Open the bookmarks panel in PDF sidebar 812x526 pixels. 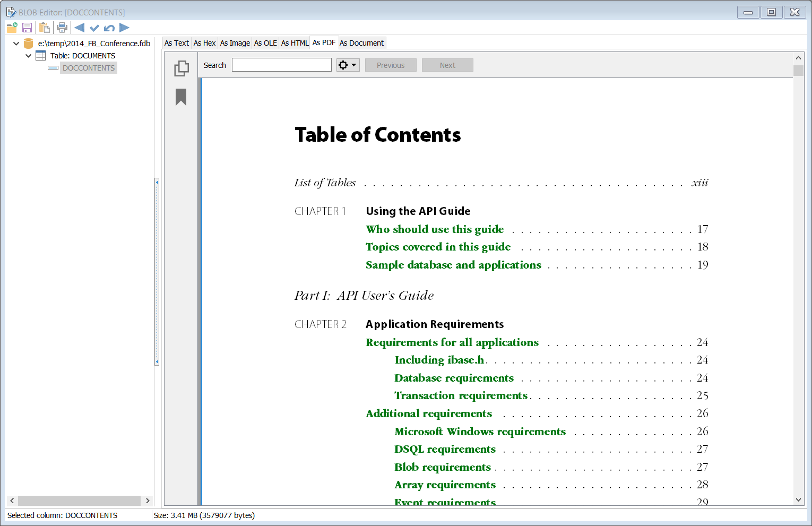[x=181, y=97]
